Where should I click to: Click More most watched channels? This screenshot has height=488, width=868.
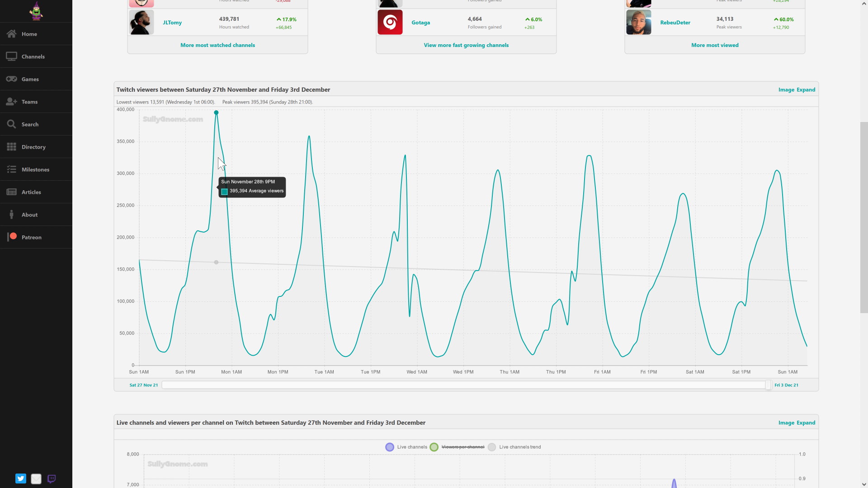tap(217, 45)
